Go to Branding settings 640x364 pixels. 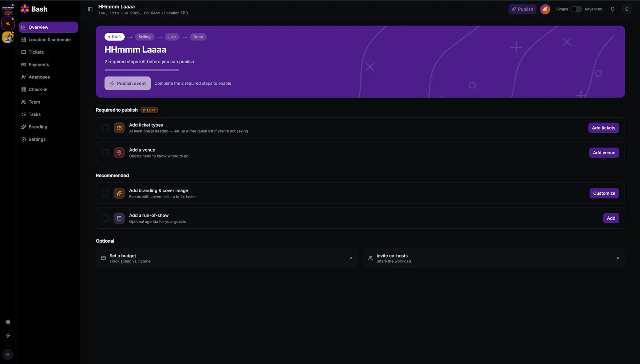click(48, 127)
